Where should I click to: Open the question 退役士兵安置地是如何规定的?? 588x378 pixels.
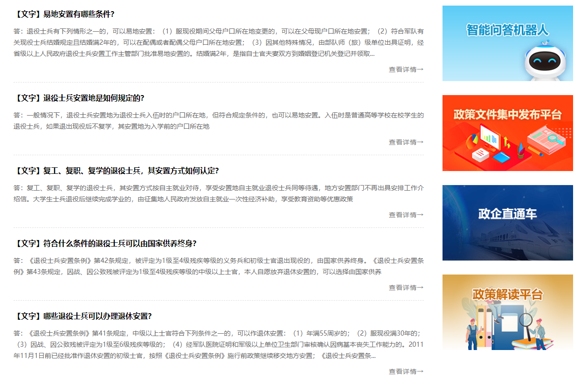click(79, 98)
